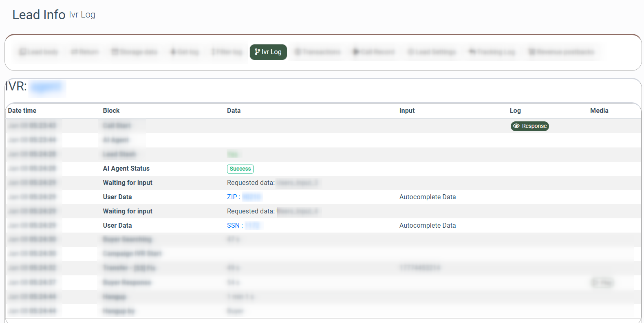
Task: Switch to the Transactions tab
Action: pos(318,52)
